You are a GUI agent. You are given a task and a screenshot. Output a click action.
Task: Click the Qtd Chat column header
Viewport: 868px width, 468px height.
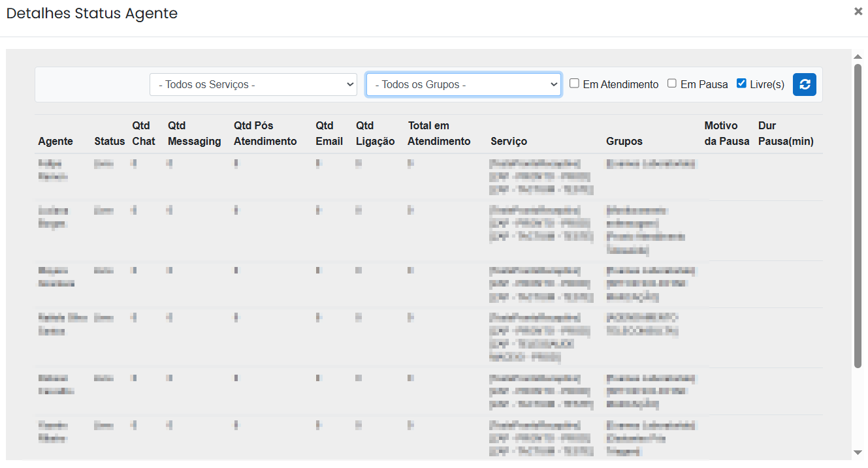coord(144,133)
